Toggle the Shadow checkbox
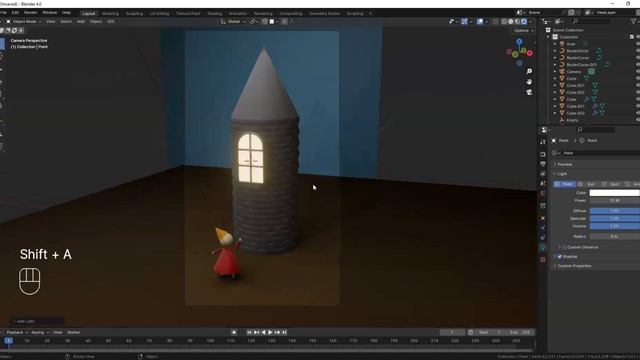Viewport: 640px width, 360px height. (560, 257)
